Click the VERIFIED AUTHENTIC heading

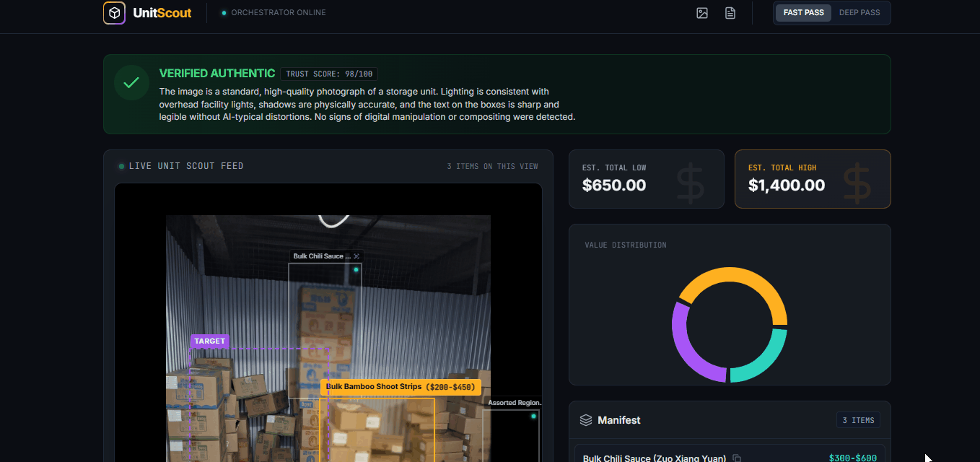pyautogui.click(x=217, y=73)
